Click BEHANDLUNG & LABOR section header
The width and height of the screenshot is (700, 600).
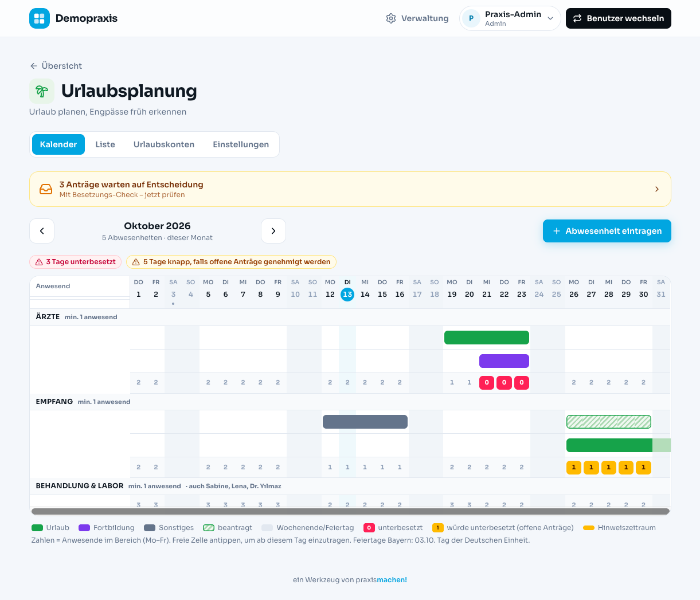tap(80, 486)
